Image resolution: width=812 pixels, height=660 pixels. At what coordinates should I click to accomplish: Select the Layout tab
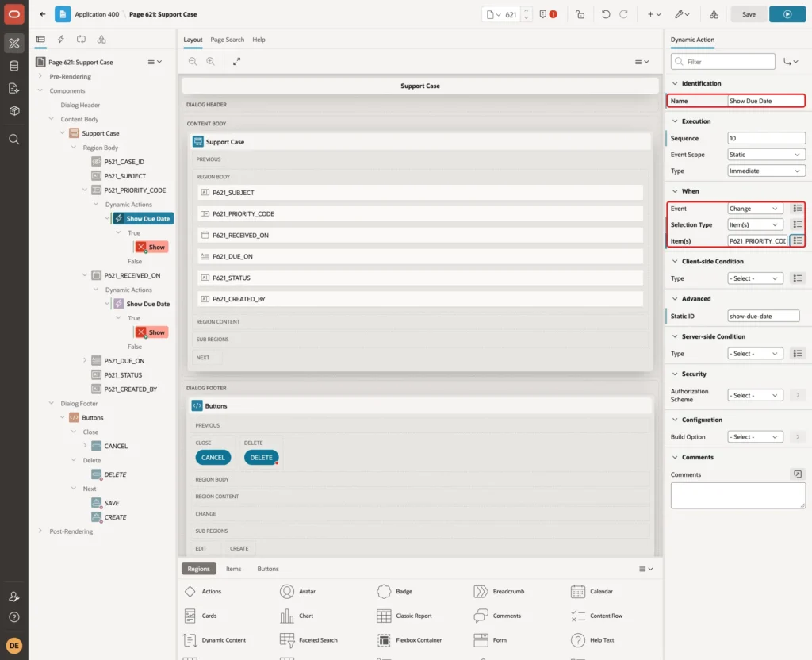pyautogui.click(x=193, y=40)
